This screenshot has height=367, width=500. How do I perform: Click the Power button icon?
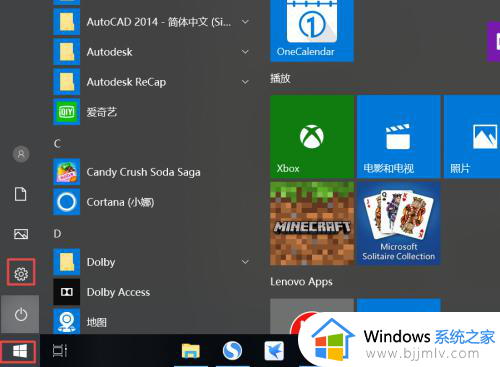coord(21,314)
